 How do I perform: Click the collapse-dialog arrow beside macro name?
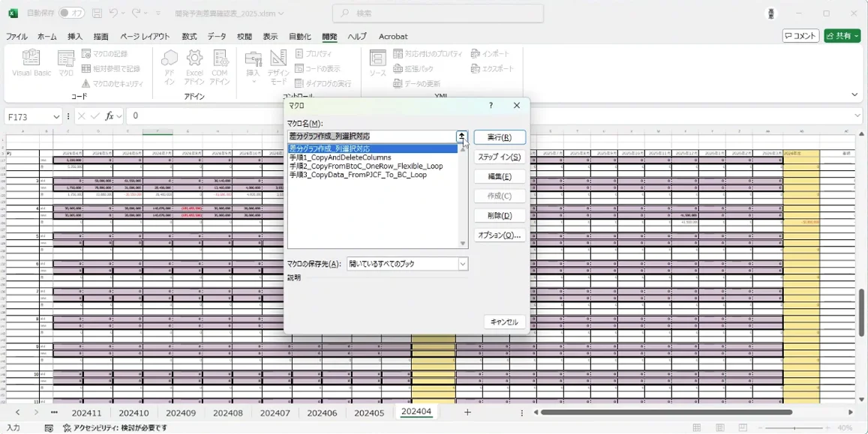click(x=462, y=136)
